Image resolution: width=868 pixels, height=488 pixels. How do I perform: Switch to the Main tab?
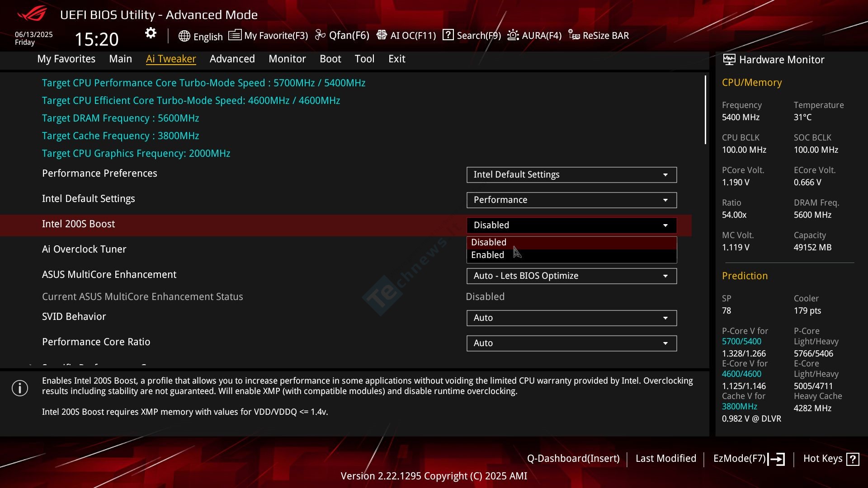(x=120, y=59)
